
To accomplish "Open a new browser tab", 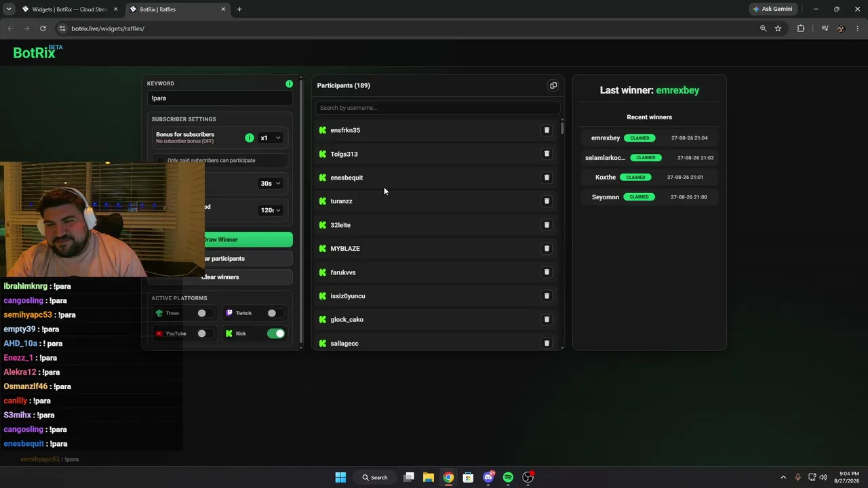I will tap(239, 9).
